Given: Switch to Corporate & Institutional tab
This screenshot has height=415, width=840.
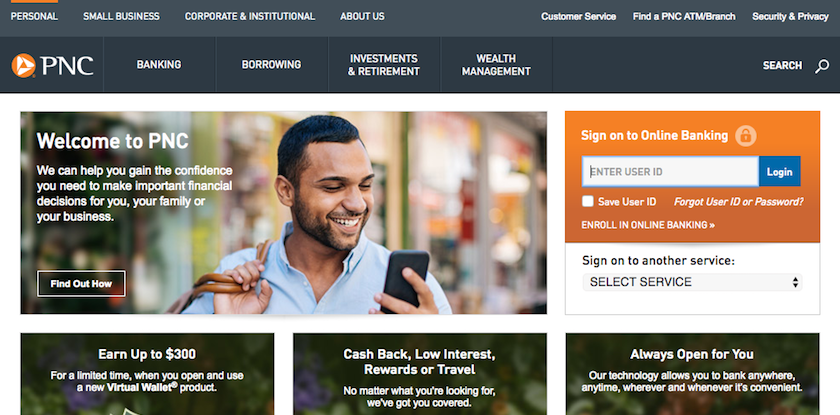Looking at the screenshot, I should pos(250,17).
